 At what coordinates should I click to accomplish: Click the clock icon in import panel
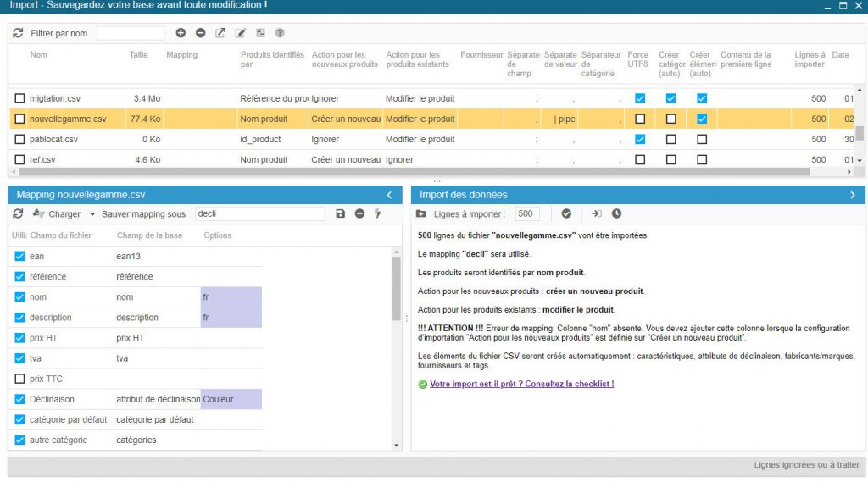pyautogui.click(x=616, y=214)
